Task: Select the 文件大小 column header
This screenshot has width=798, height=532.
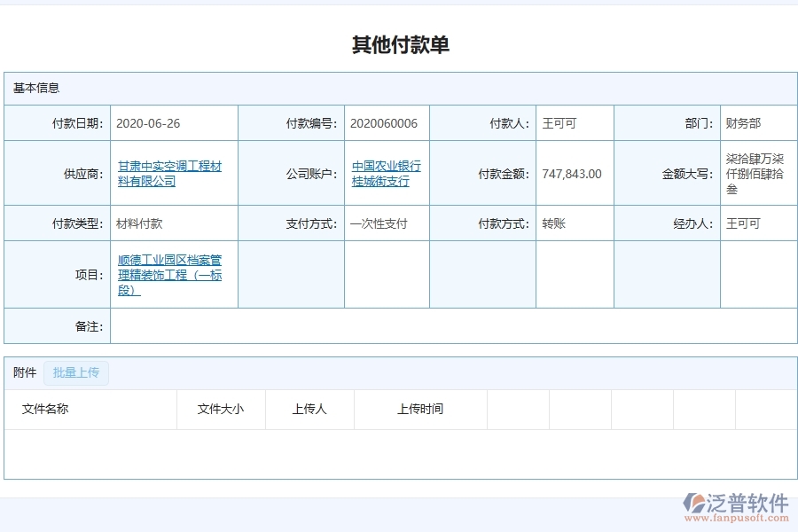Action: (x=221, y=409)
